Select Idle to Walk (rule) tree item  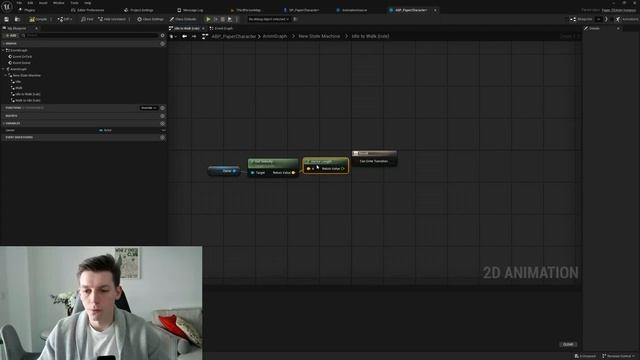28,94
